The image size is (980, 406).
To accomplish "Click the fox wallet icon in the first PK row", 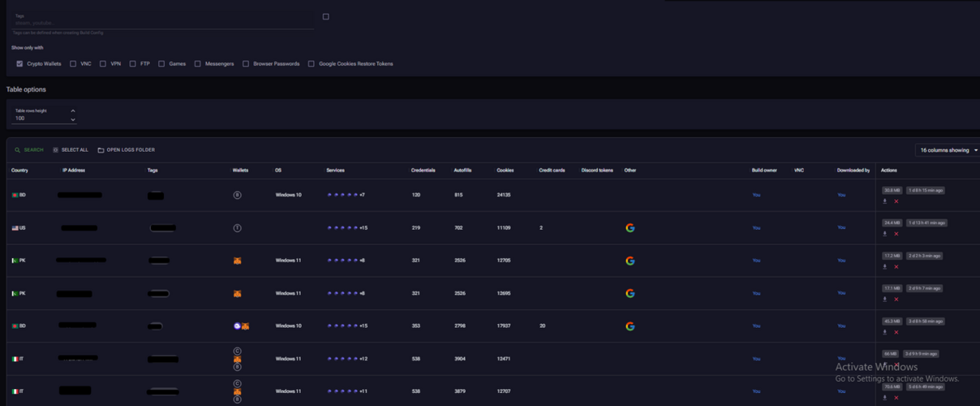I will pyautogui.click(x=238, y=261).
